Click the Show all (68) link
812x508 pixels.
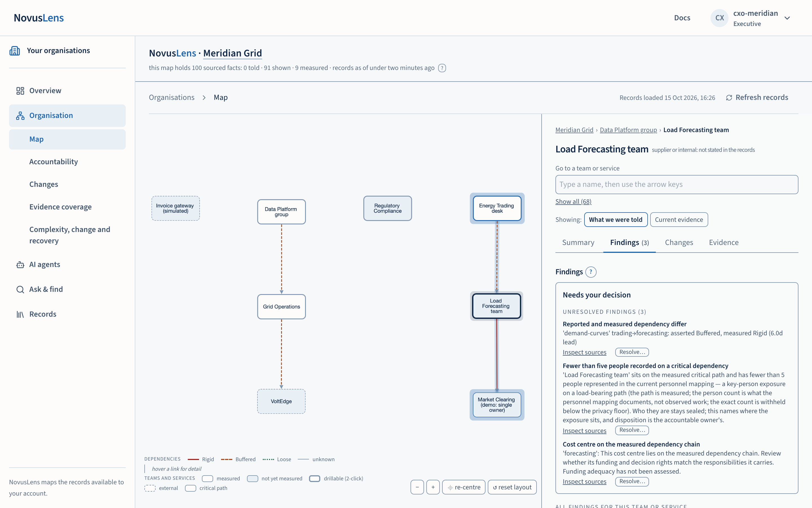[573, 202]
